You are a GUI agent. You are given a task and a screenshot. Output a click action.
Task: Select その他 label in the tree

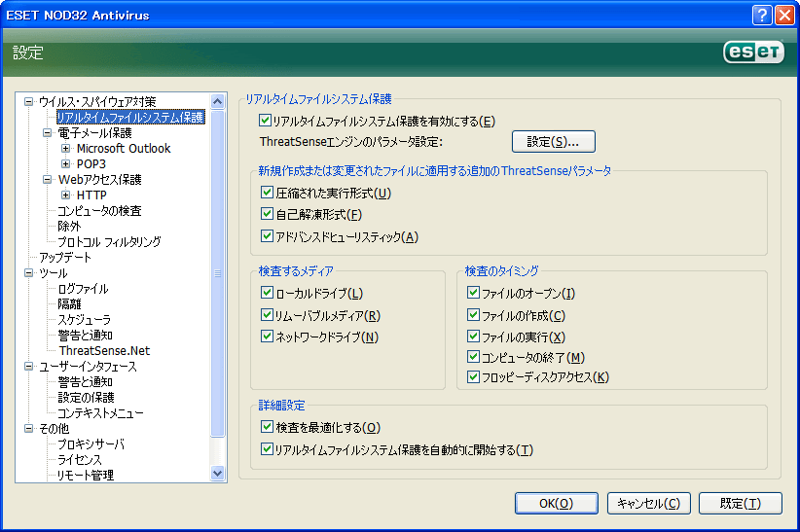[x=55, y=429]
